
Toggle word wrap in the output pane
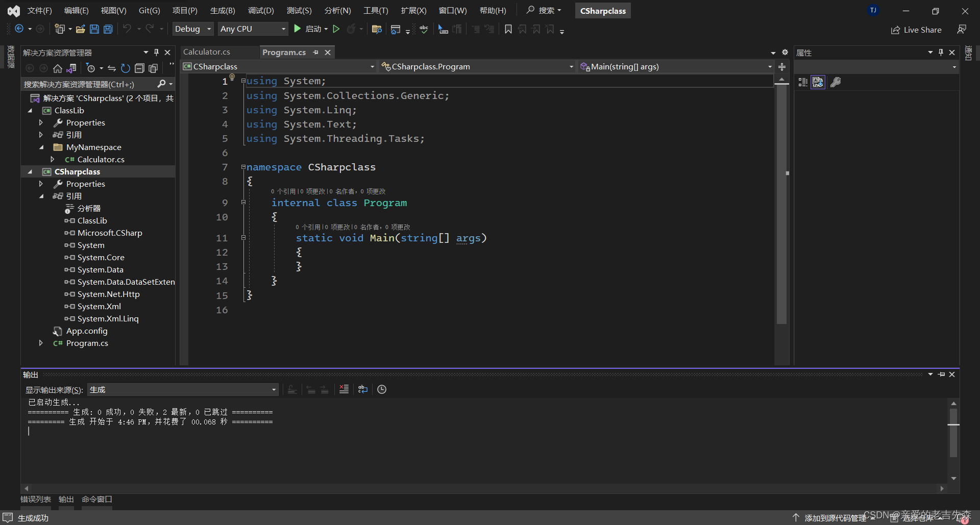362,389
